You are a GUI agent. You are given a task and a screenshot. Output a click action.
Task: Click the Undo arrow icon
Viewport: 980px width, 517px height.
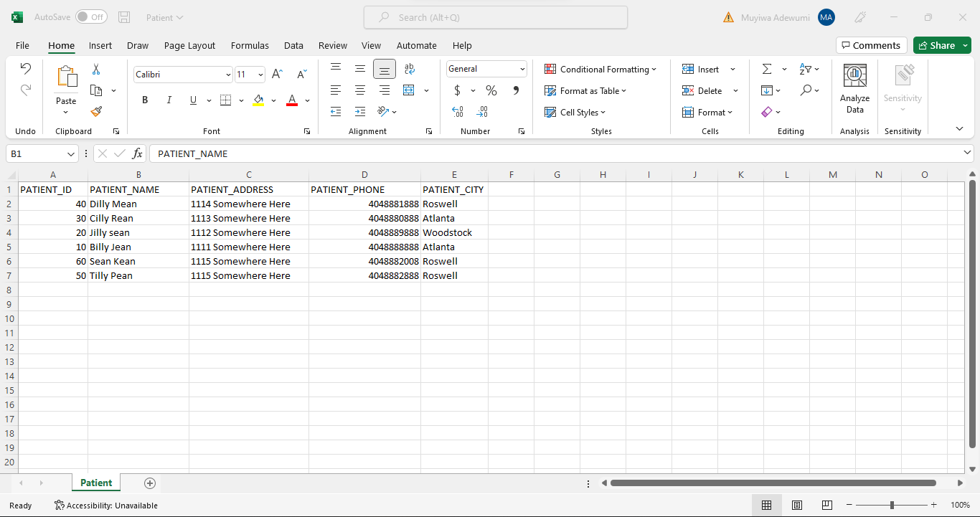[25, 69]
